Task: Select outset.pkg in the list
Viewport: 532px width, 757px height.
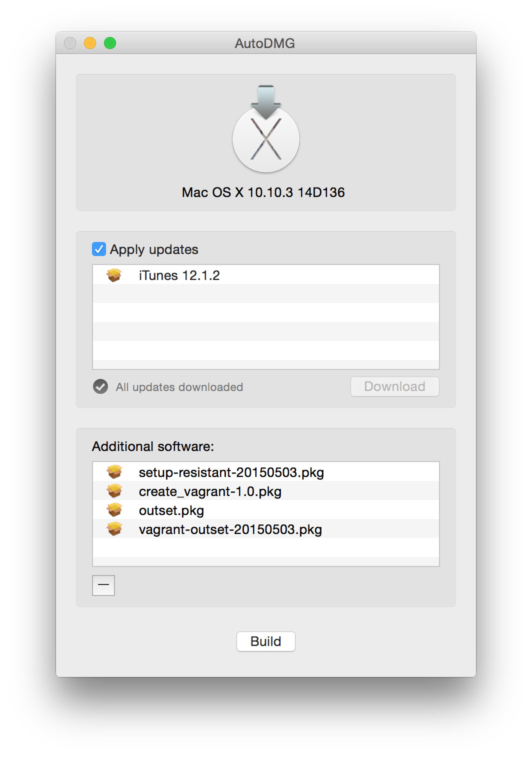Action: (x=266, y=510)
